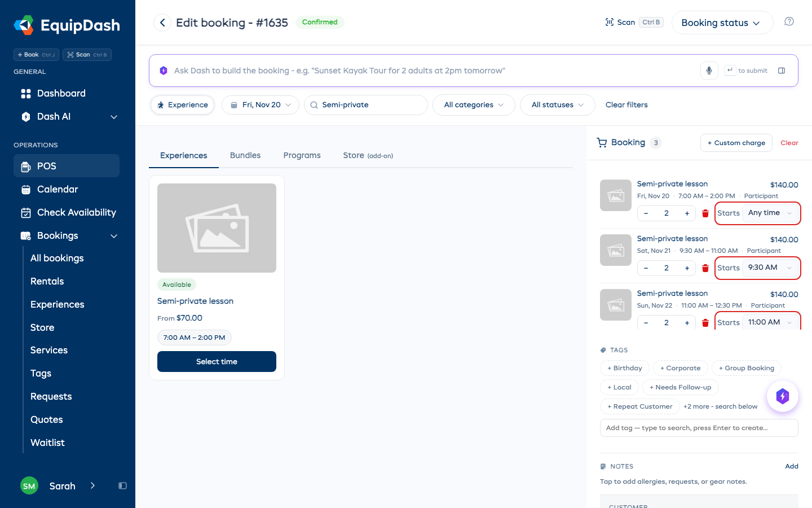
Task: Open the help question mark icon
Action: pos(789,21)
